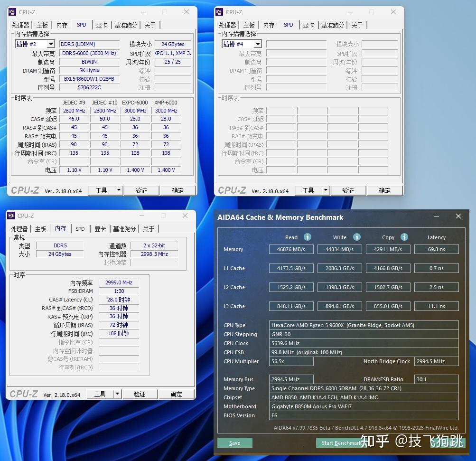Screen dimensions: 476x461
Task: Open 关于 tab in memory CPU-Z window
Action: point(149,229)
